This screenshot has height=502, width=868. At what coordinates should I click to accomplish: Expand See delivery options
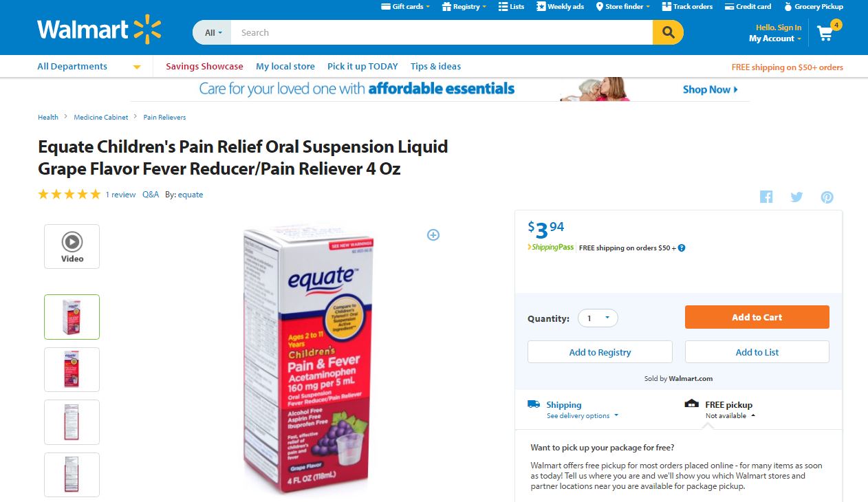[582, 416]
